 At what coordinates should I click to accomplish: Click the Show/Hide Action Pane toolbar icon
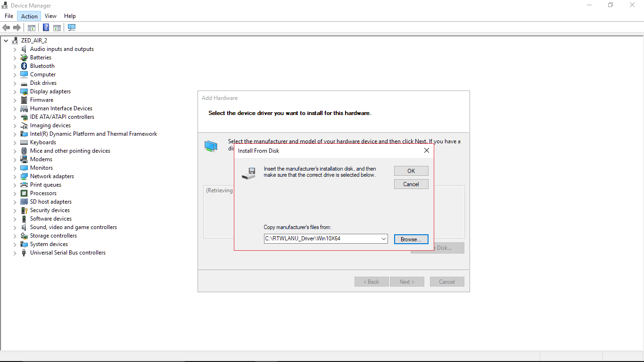coord(57,28)
